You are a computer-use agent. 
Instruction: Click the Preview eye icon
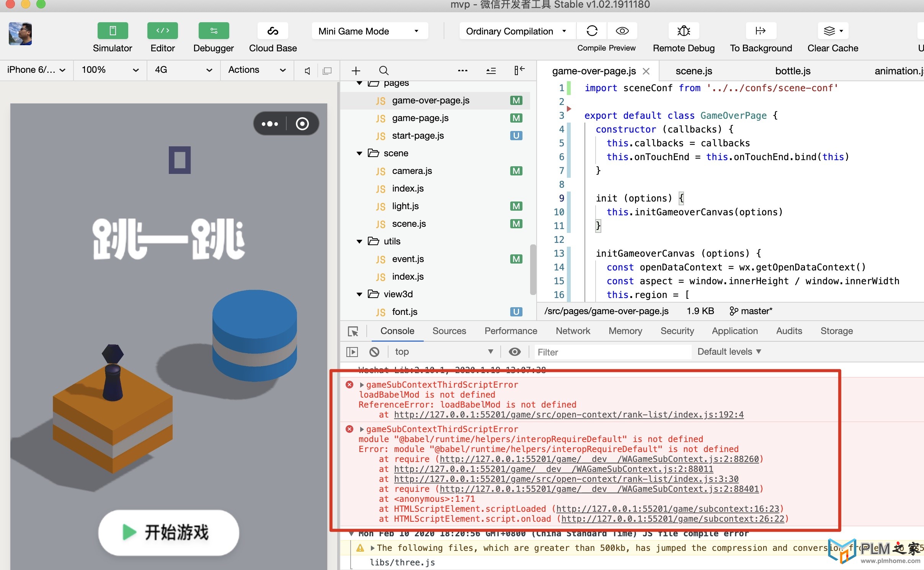click(622, 31)
